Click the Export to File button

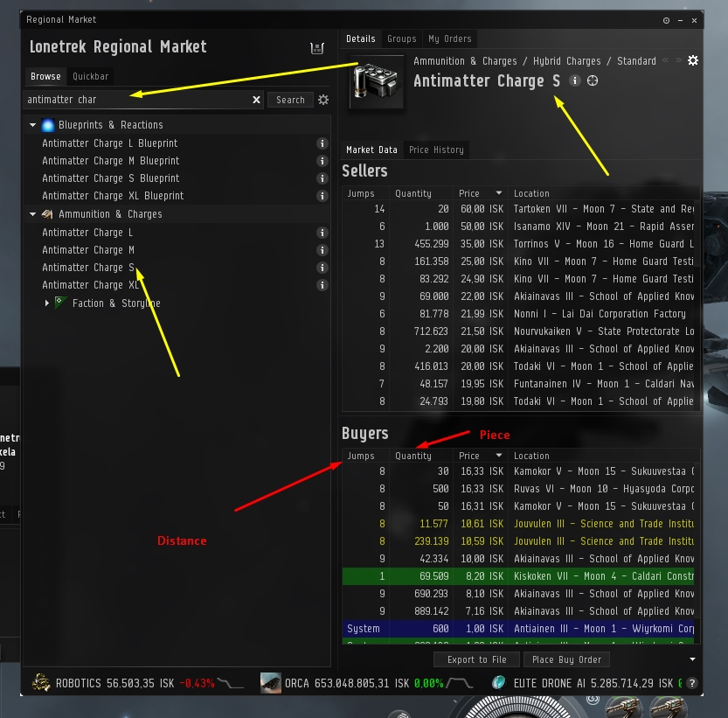(x=476, y=659)
